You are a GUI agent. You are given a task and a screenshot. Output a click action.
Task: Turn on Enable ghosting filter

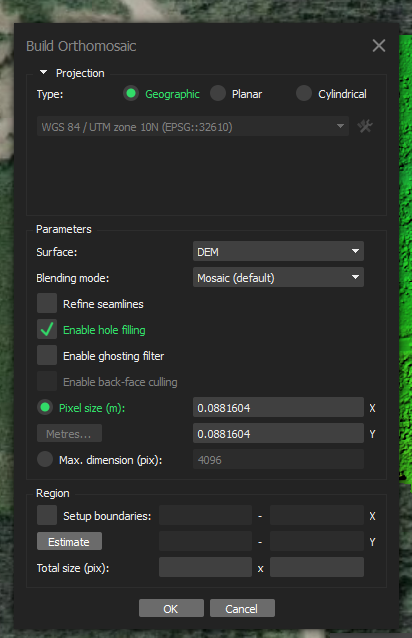click(47, 356)
